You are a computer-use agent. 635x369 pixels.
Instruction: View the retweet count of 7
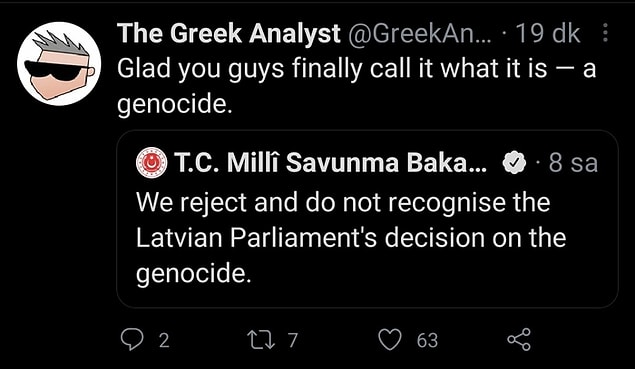293,340
